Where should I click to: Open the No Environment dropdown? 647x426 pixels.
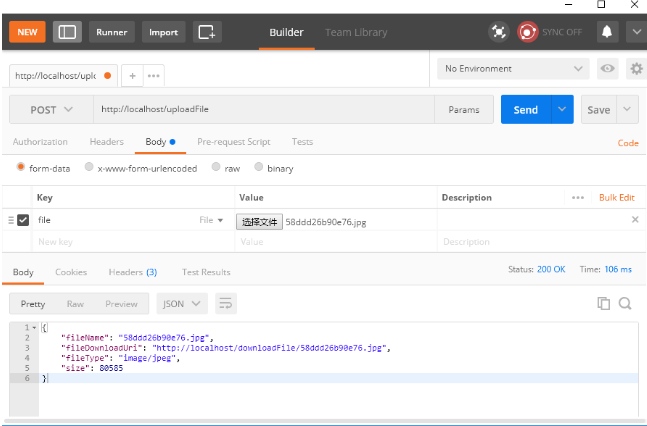click(513, 69)
